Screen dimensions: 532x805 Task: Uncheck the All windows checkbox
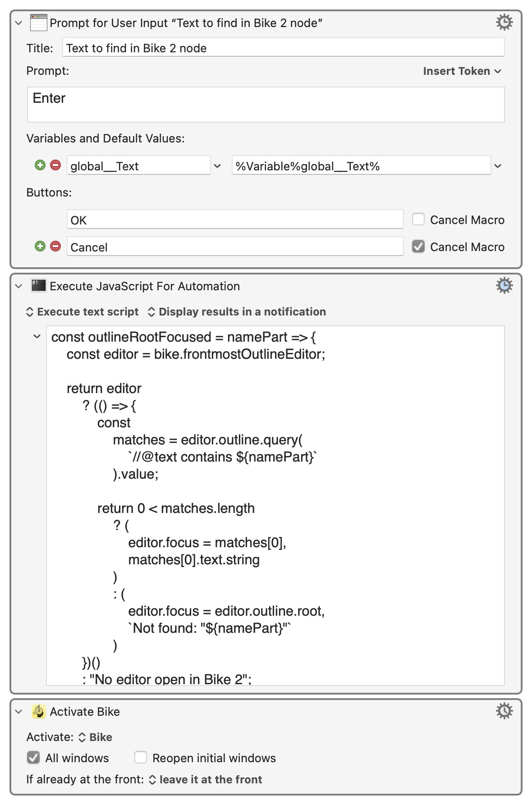pos(33,758)
